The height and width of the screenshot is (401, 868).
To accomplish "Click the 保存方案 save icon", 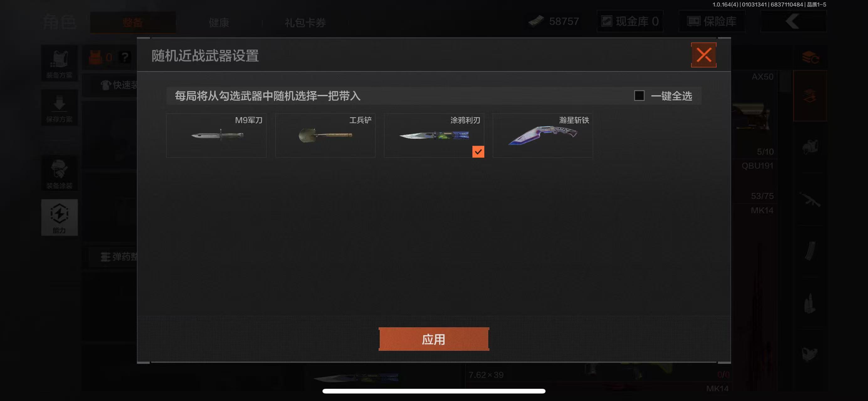I will click(x=59, y=108).
